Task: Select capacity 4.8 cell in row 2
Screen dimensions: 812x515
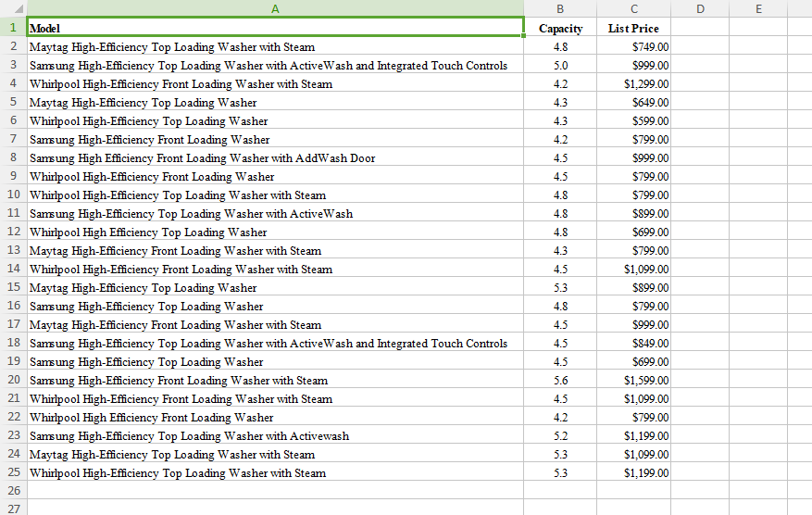Action: coord(560,46)
